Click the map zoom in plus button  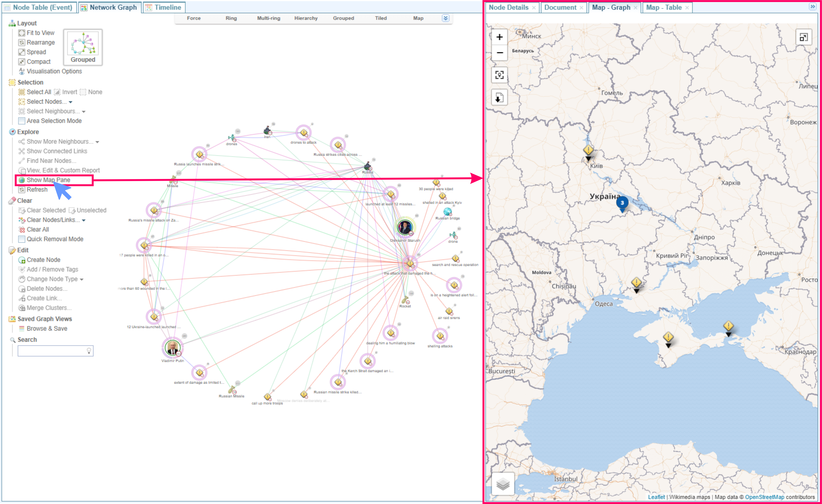pyautogui.click(x=499, y=37)
